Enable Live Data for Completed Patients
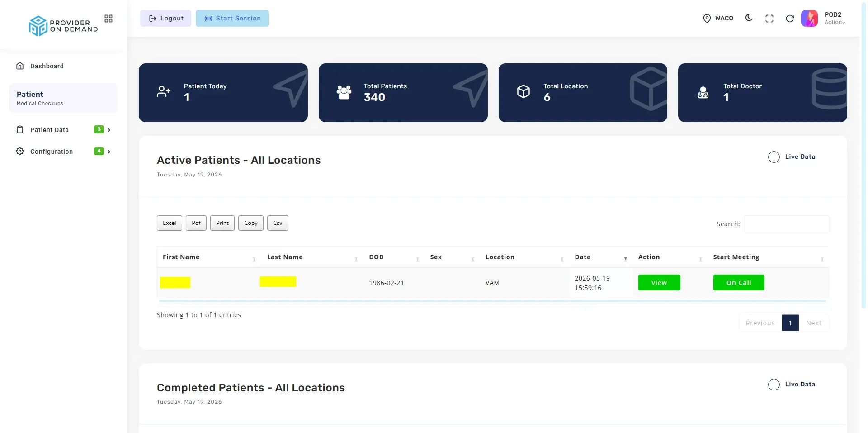Image resolution: width=868 pixels, height=433 pixels. (x=774, y=385)
